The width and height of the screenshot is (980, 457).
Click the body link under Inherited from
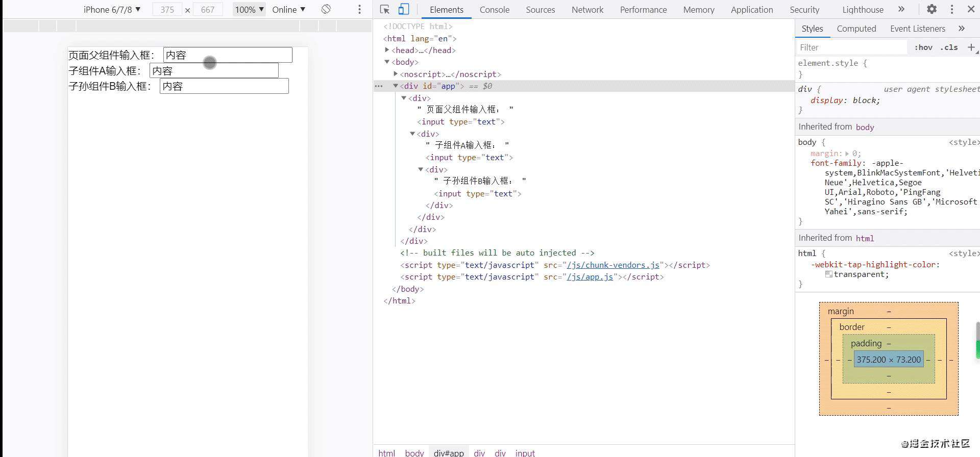pos(865,127)
